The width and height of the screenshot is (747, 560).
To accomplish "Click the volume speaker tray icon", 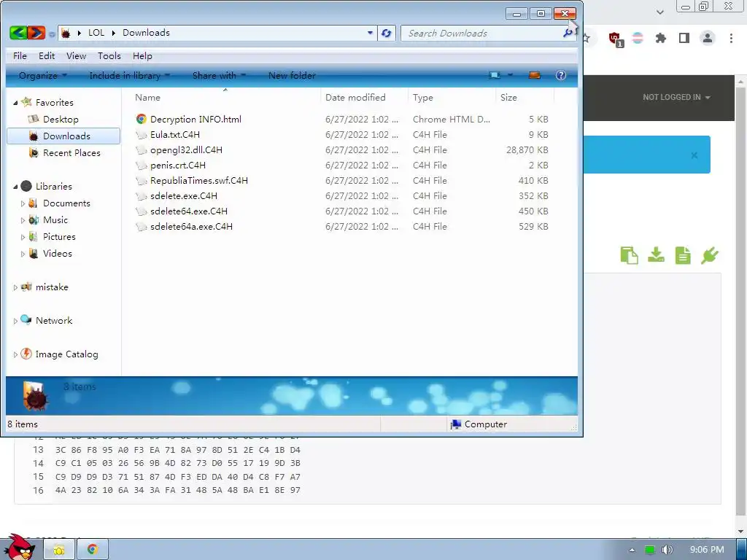I will click(667, 550).
